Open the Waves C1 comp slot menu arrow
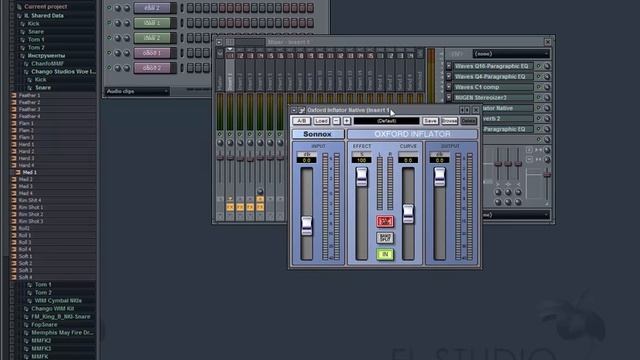 [x=449, y=87]
